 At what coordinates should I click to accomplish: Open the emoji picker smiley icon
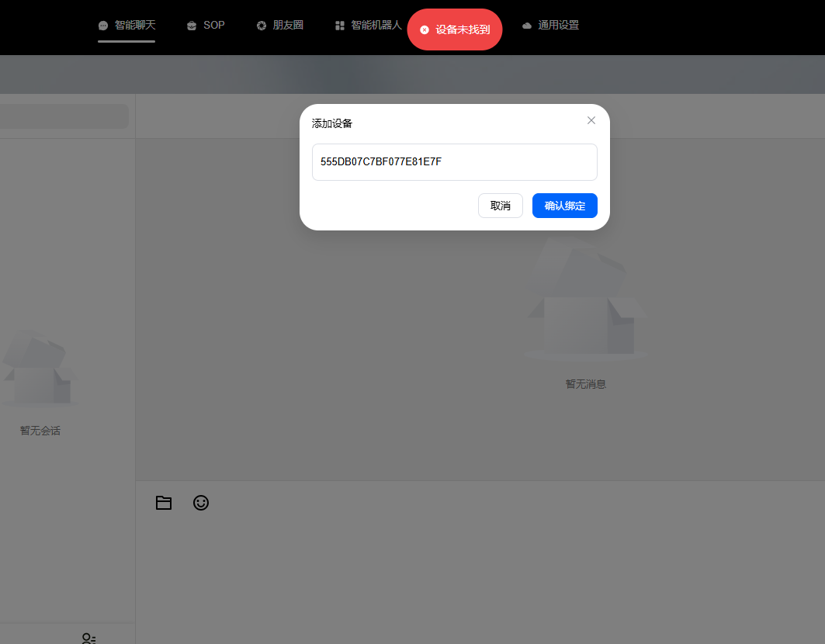point(201,503)
